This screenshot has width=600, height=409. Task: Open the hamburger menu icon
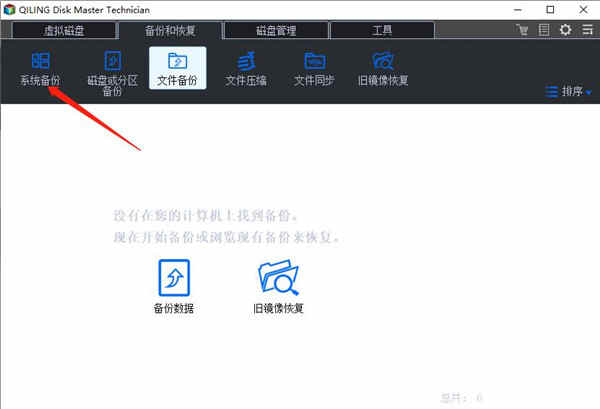[587, 30]
